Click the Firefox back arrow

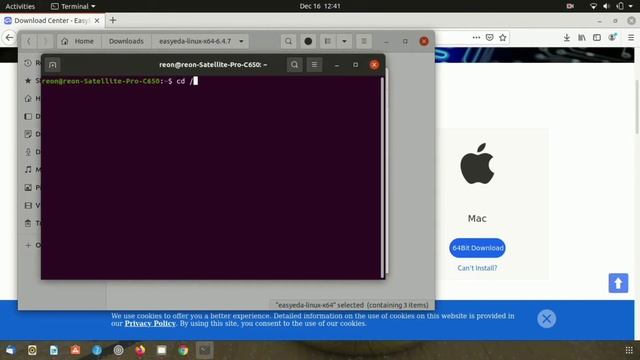pos(9,38)
